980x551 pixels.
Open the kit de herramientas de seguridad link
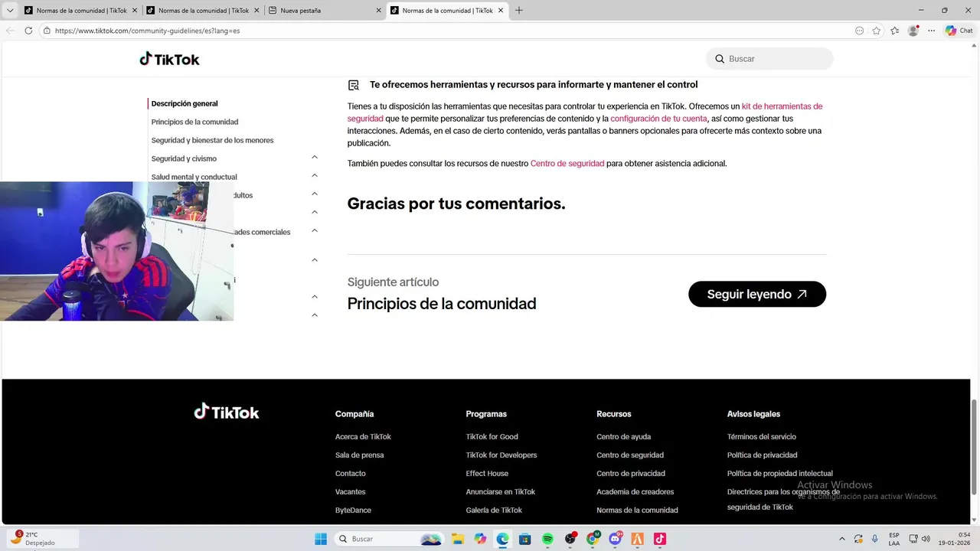(x=782, y=106)
